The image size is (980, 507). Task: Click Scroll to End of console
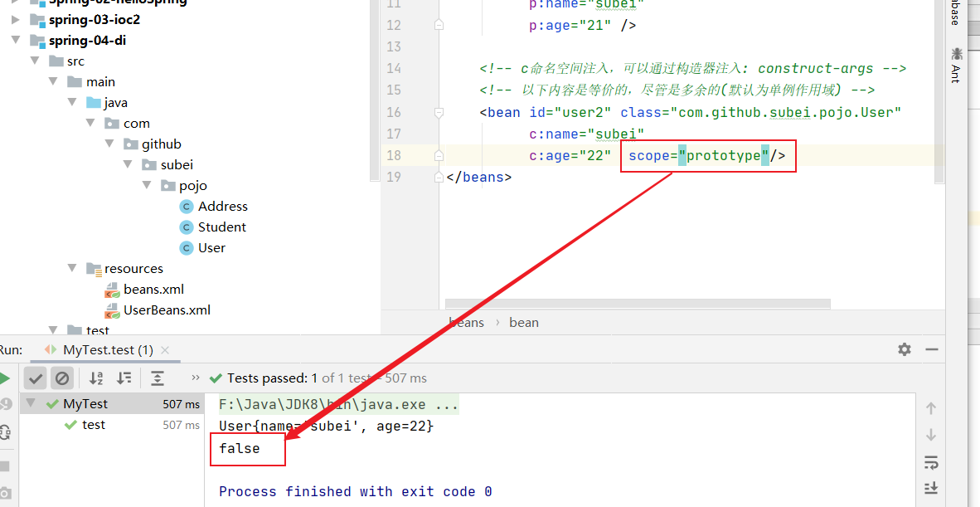click(x=931, y=488)
